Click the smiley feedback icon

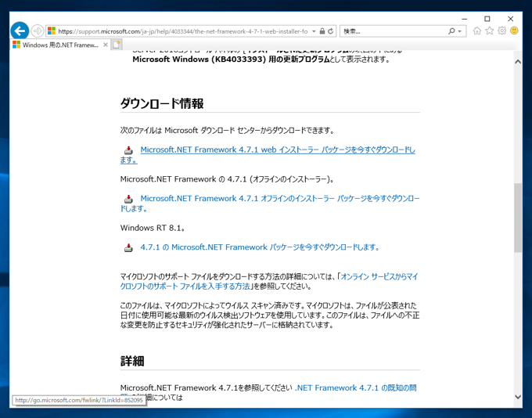[514, 31]
